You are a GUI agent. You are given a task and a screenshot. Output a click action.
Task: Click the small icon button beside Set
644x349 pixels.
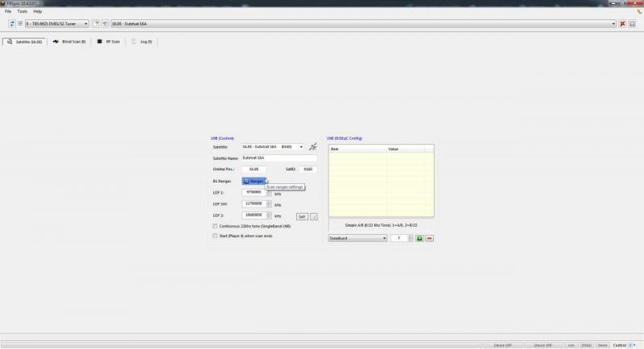314,216
